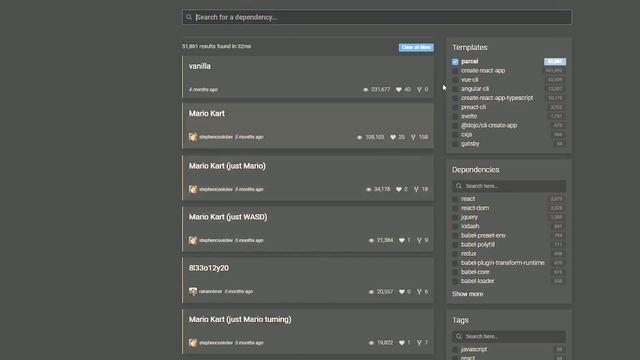Click the eye icon on Mario Kart card
This screenshot has width=640, height=360.
click(x=360, y=137)
